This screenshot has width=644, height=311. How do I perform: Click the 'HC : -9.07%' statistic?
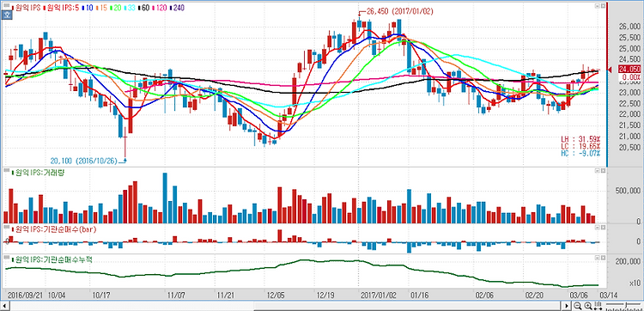coord(580,153)
